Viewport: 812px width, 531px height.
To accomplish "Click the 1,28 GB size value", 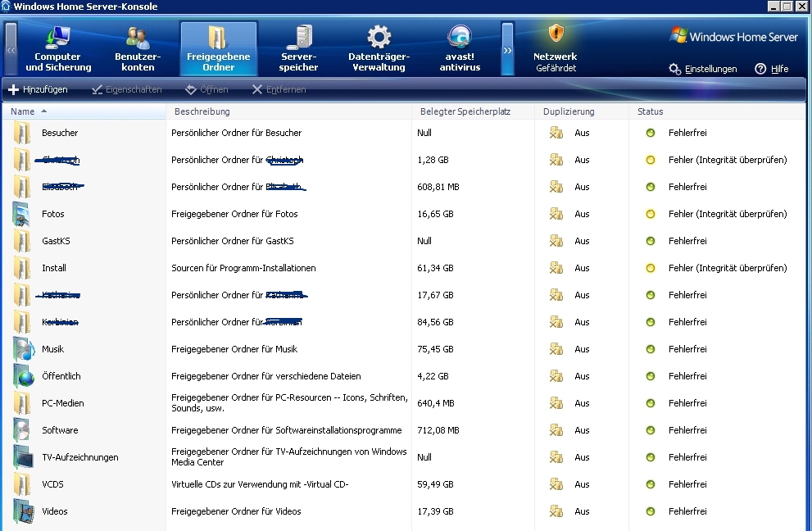I will click(x=433, y=160).
